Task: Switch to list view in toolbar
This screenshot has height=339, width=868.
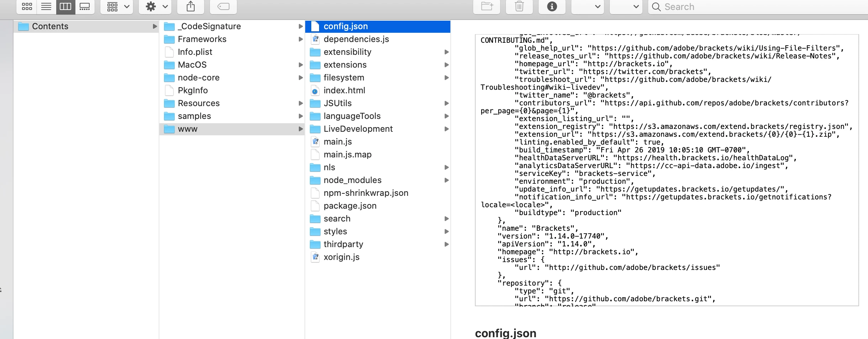Action: click(x=46, y=6)
